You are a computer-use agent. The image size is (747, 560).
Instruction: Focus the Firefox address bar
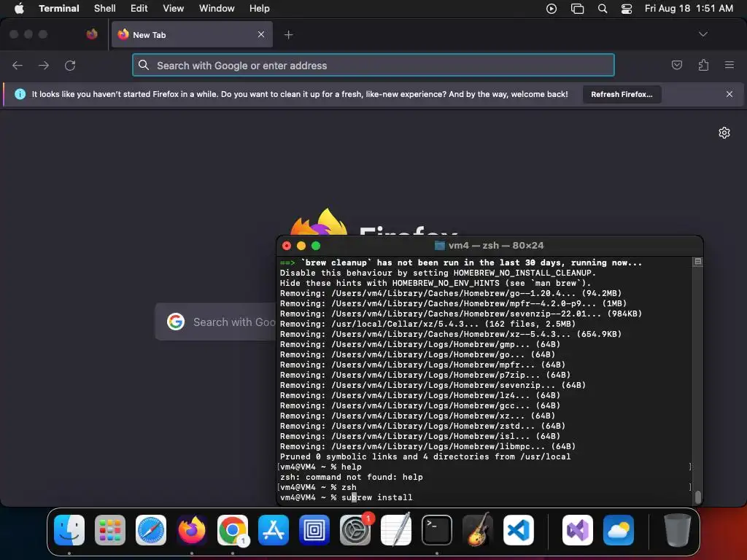373,65
